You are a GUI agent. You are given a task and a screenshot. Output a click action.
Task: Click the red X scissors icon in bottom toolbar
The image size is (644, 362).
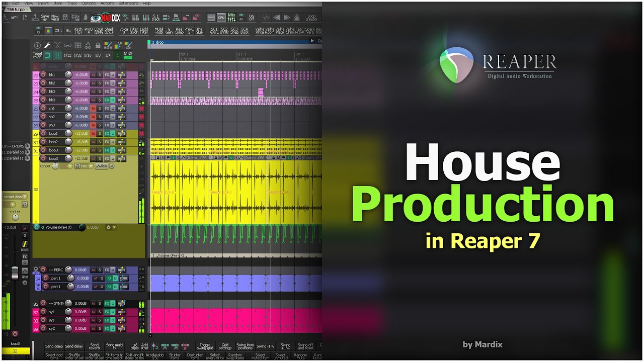click(x=185, y=346)
